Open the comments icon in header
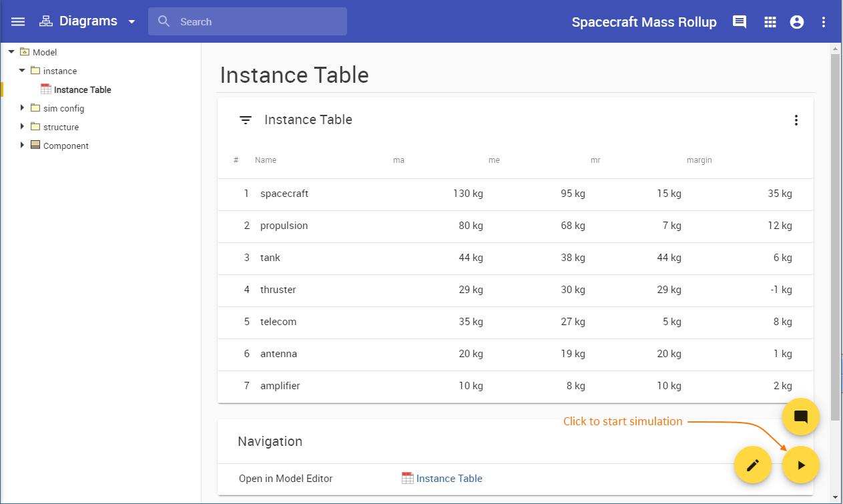 click(x=740, y=21)
